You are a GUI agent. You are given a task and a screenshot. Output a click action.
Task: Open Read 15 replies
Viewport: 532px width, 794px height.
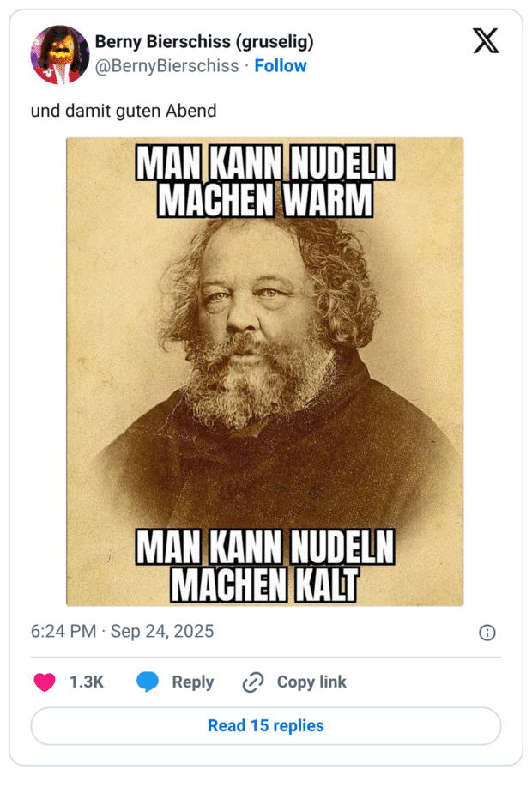pos(266,726)
